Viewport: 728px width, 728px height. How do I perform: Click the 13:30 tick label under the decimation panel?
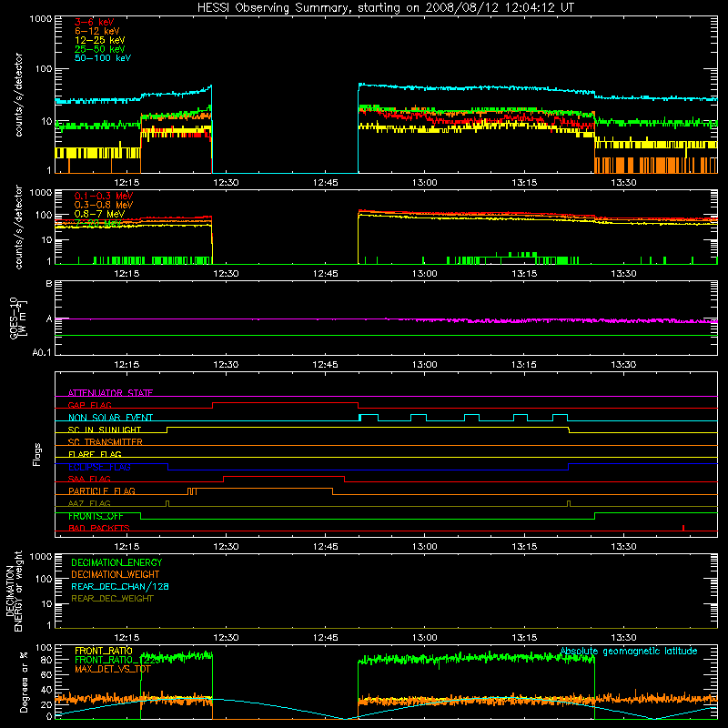pos(623,638)
